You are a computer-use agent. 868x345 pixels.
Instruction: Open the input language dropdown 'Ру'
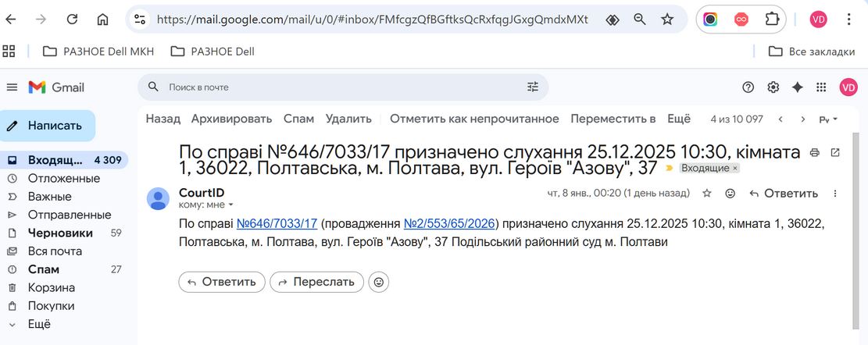828,119
